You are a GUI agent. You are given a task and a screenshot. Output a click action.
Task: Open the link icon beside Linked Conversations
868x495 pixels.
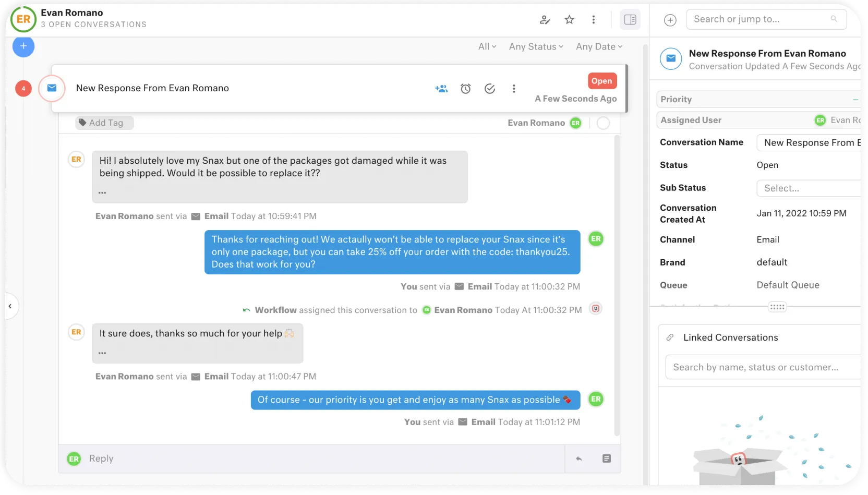[670, 337]
